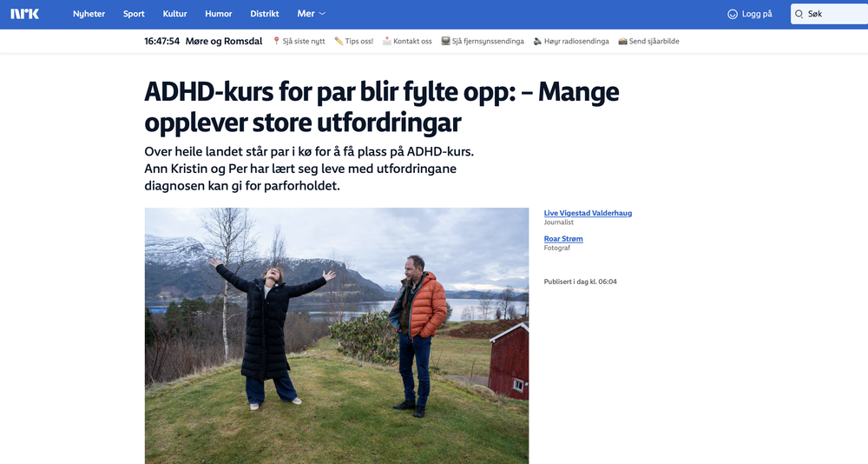868x464 pixels.
Task: Click the envelope icon by Kontakt oss
Action: click(386, 41)
